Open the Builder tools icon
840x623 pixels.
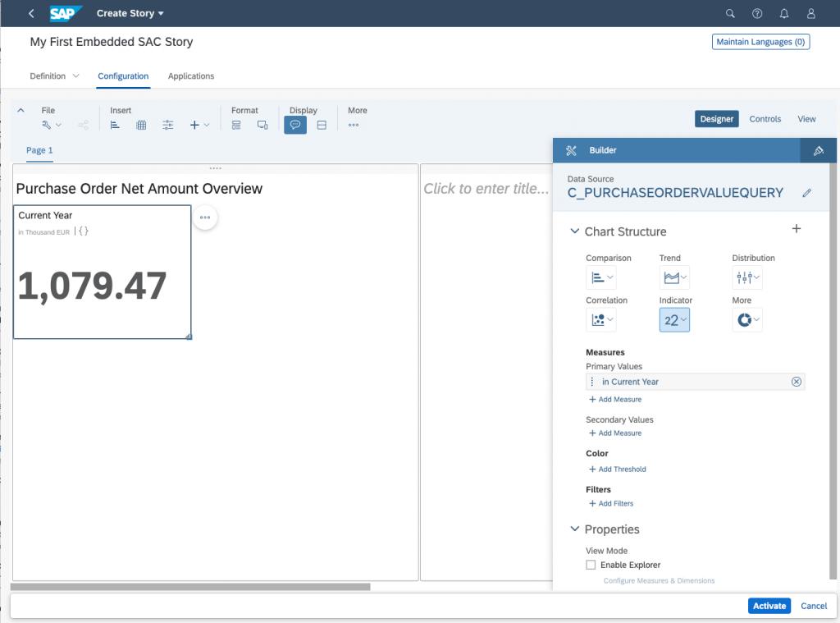[x=571, y=151]
